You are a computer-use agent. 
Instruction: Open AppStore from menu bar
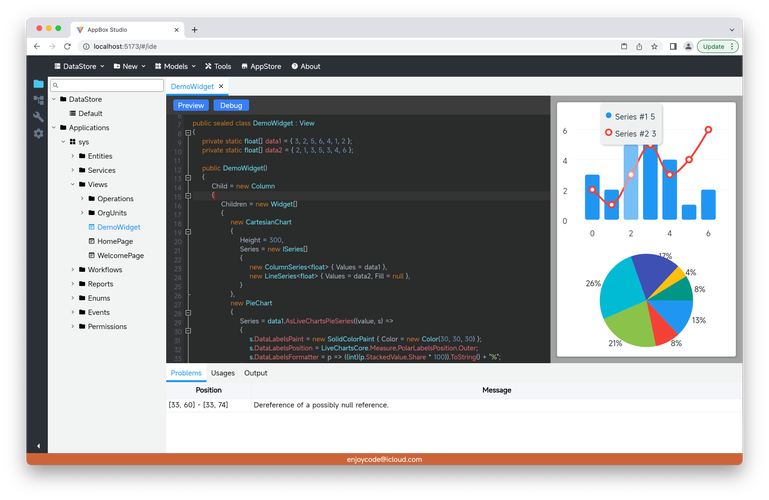point(261,66)
